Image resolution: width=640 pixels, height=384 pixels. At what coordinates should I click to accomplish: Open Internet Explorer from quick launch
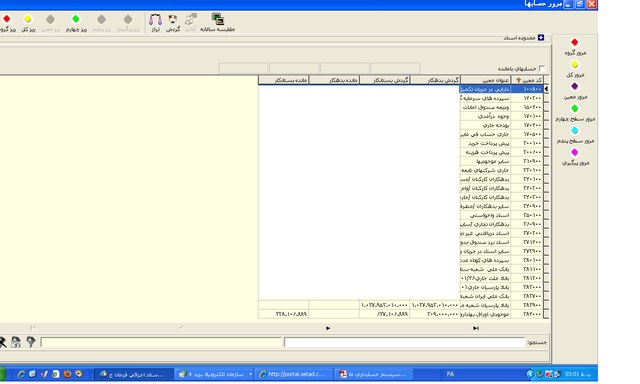(x=21, y=374)
